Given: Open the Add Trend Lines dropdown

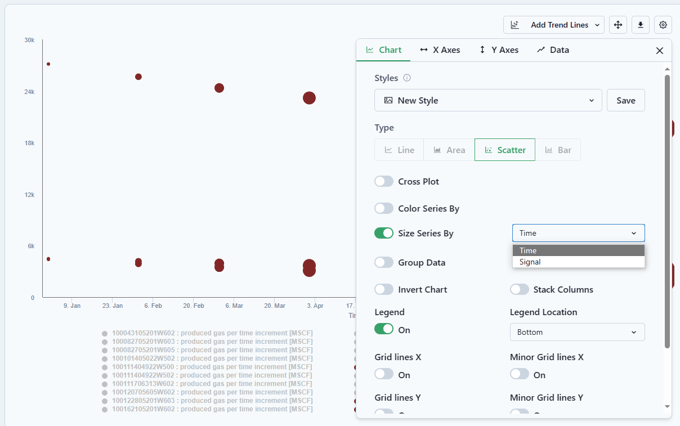Looking at the screenshot, I should click(x=554, y=25).
